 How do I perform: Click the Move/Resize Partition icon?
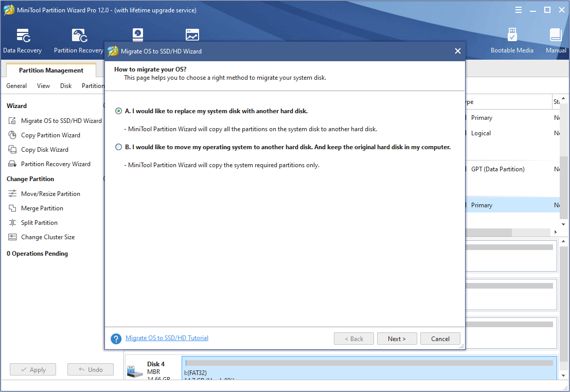pyautogui.click(x=12, y=194)
